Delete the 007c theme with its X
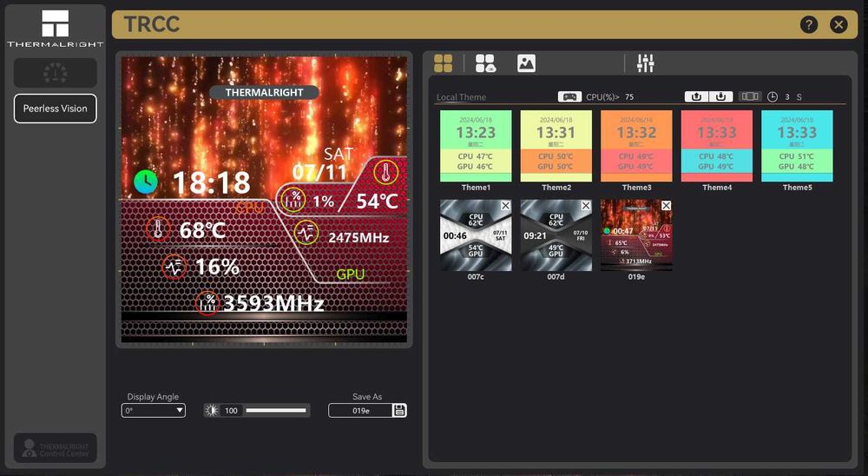The height and width of the screenshot is (476, 868). pos(505,206)
